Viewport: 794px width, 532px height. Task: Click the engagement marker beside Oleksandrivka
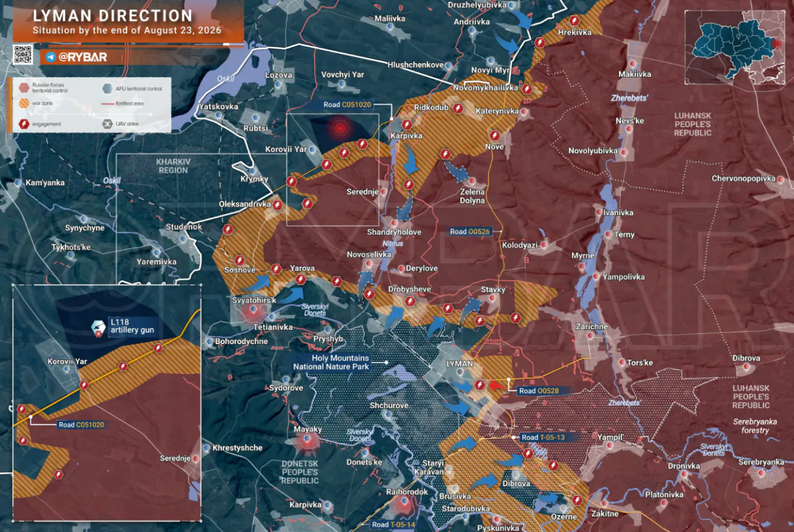(x=278, y=205)
